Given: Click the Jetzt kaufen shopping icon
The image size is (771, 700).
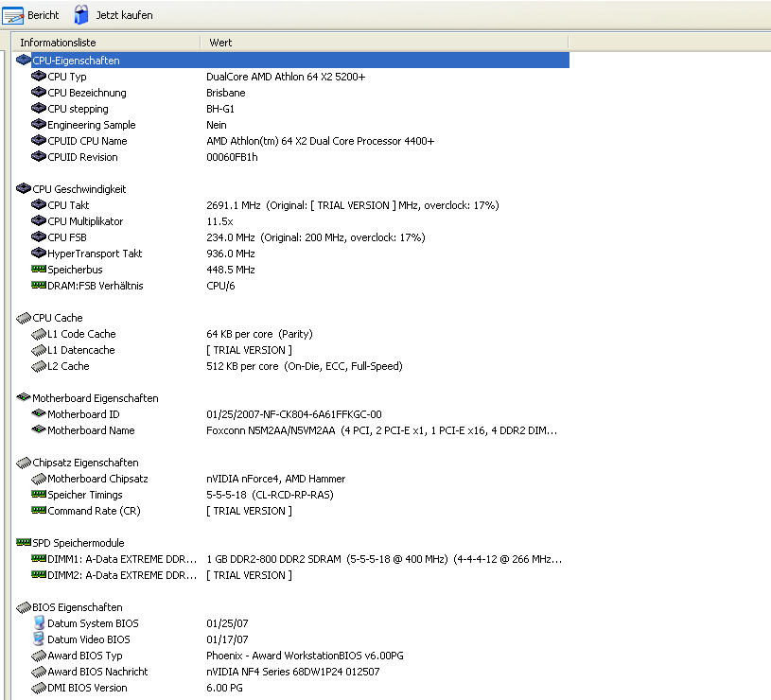Looking at the screenshot, I should pos(81,15).
